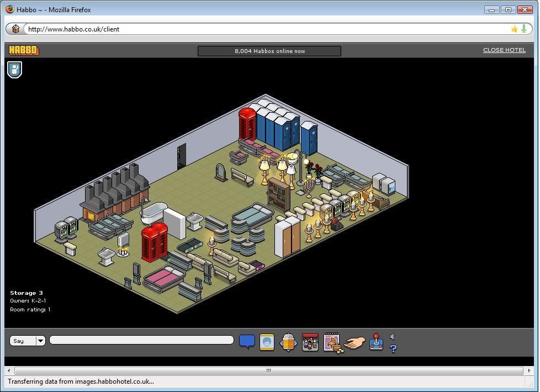Click the horizontal scrollbar thumb
540x392 pixels.
coord(269,370)
